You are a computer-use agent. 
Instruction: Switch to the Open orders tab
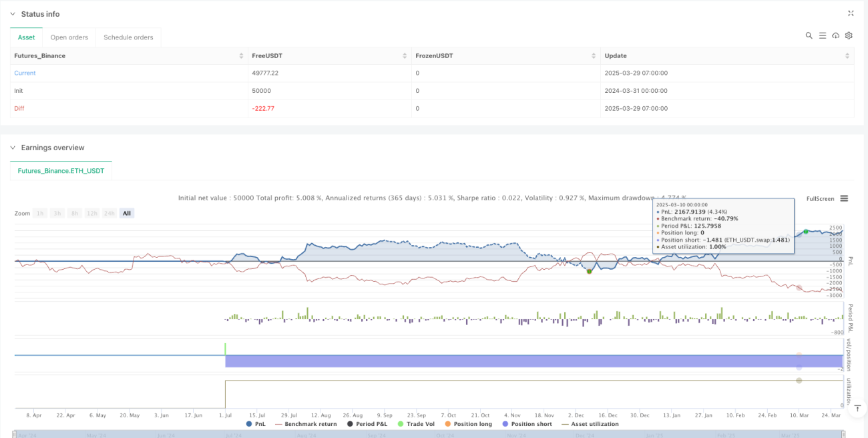coord(69,37)
